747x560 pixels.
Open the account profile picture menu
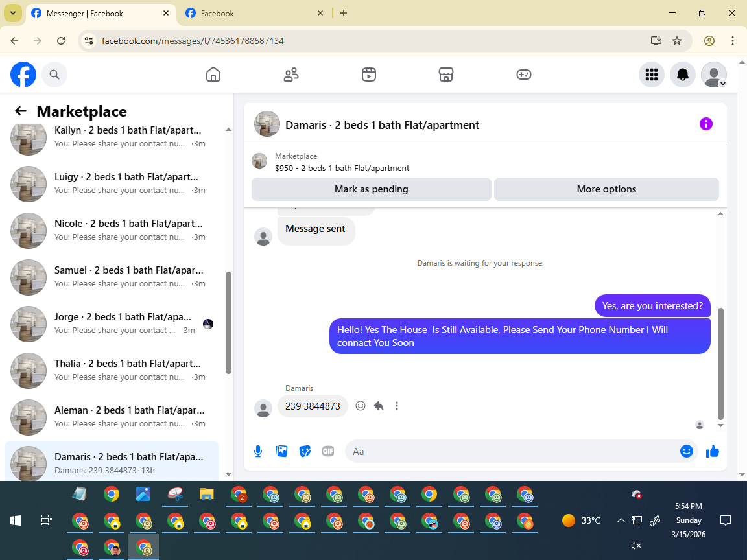tap(714, 75)
